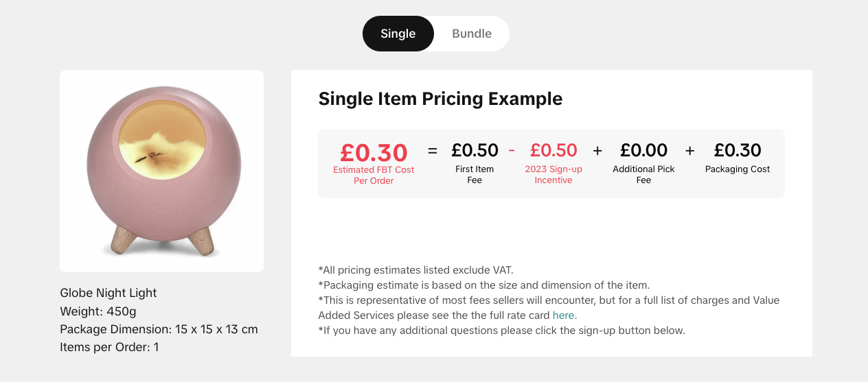The image size is (868, 382).
Task: Click the First Item Fee label
Action: pos(475,174)
